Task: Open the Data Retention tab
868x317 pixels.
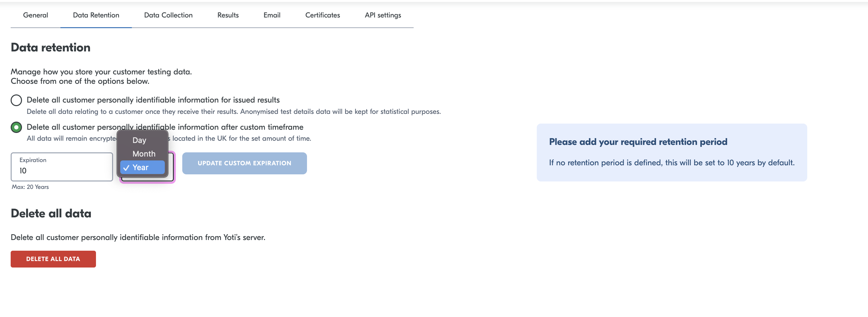Action: coord(96,15)
